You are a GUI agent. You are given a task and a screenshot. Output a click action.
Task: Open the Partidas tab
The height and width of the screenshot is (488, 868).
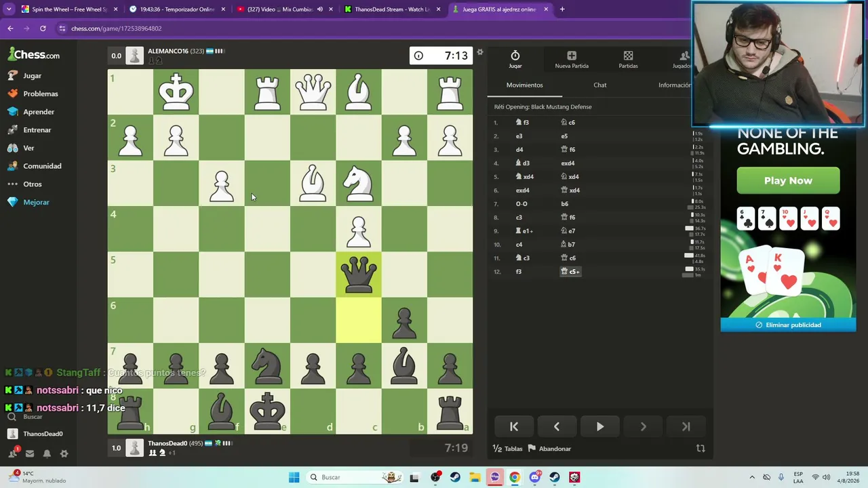pos(628,60)
